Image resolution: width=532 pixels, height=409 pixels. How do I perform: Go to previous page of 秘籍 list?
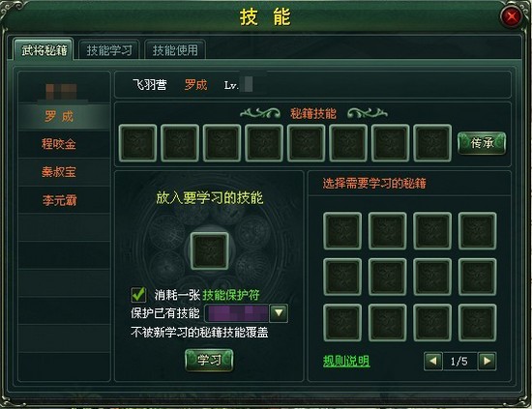point(433,362)
